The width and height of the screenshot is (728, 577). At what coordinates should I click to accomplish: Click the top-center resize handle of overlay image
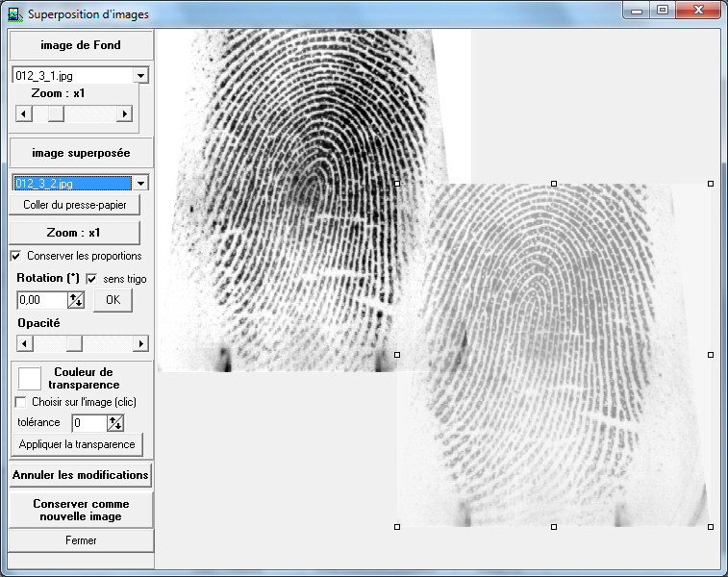(554, 184)
